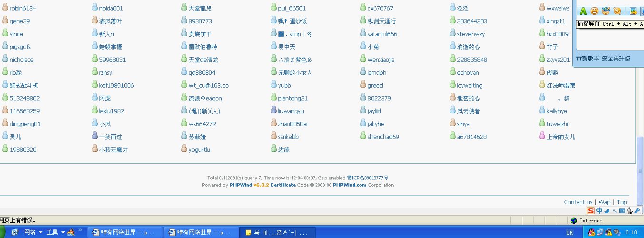Open Sogou toolbar wrench settings
Viewport: 644px width, 238px height.
[x=636, y=211]
